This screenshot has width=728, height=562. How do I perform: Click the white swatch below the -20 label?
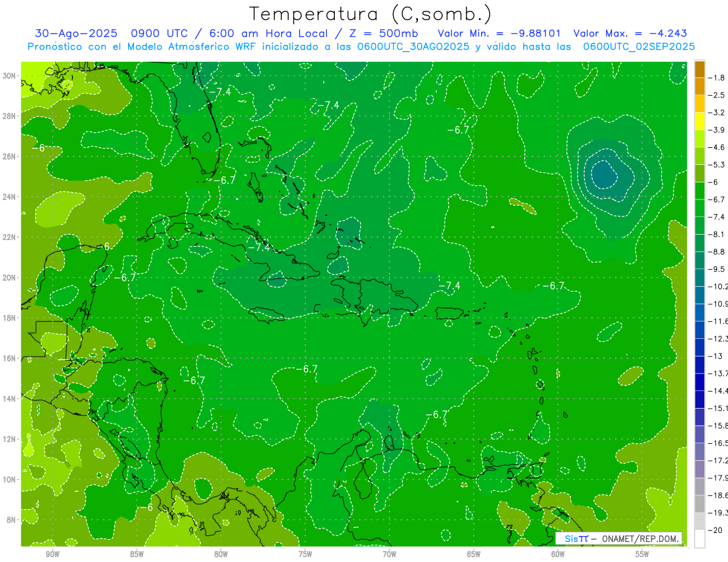(x=699, y=538)
